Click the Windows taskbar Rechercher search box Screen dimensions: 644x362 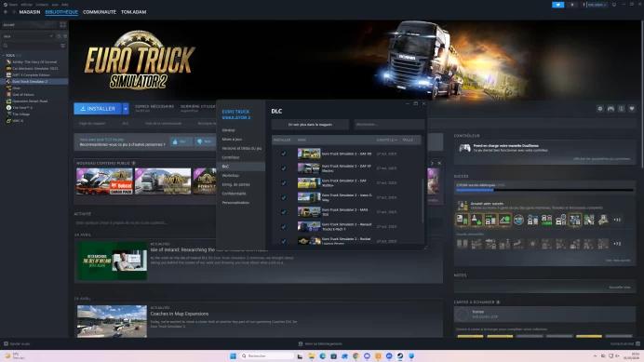click(267, 355)
